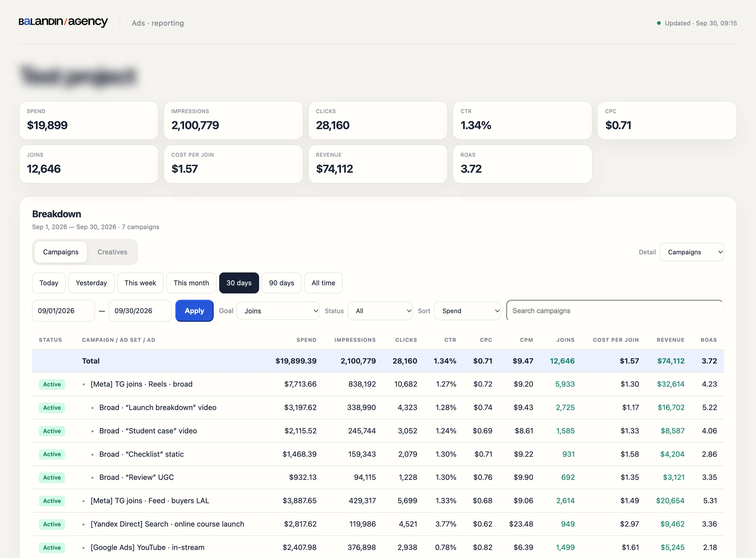Switch to the Campaigns tab
The height and width of the screenshot is (558, 756).
60,252
